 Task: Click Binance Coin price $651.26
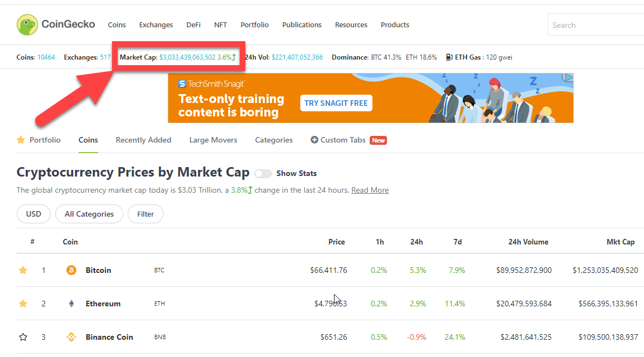point(333,337)
